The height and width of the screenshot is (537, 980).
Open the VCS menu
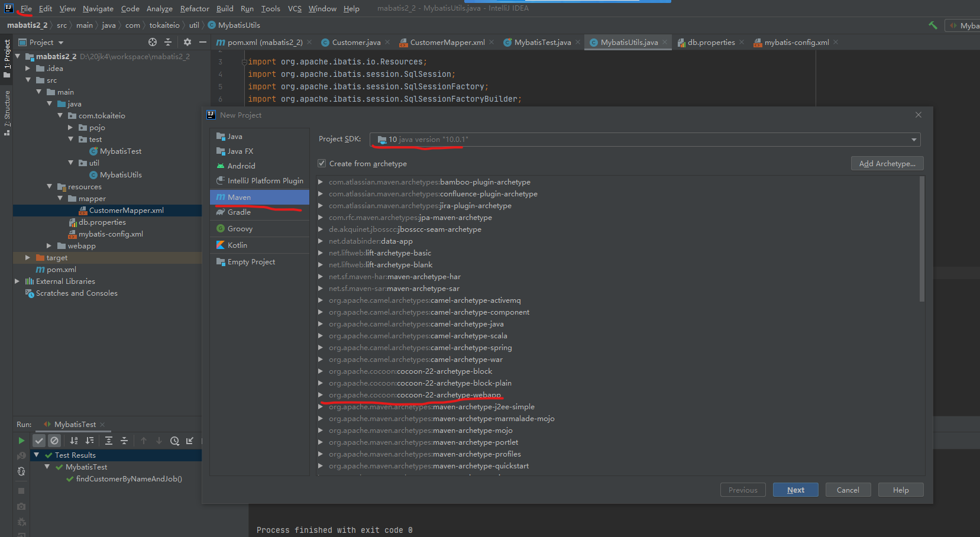295,9
